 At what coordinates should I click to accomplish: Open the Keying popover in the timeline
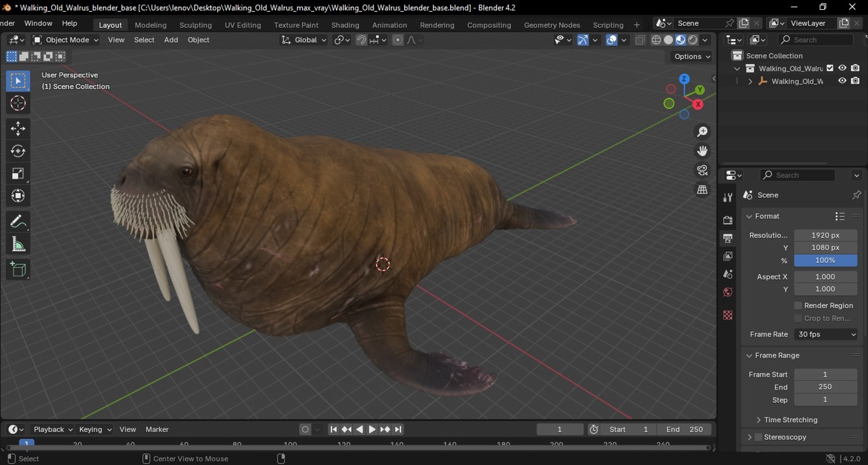(95, 429)
